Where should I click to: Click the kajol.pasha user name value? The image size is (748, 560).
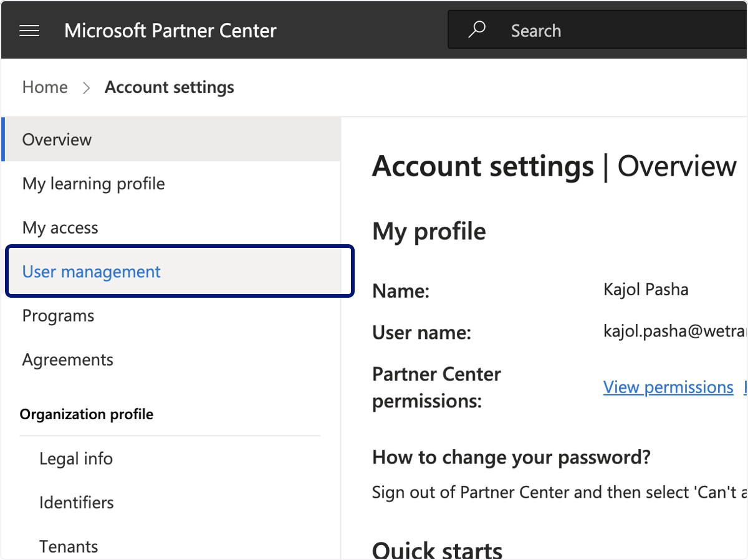(x=675, y=332)
